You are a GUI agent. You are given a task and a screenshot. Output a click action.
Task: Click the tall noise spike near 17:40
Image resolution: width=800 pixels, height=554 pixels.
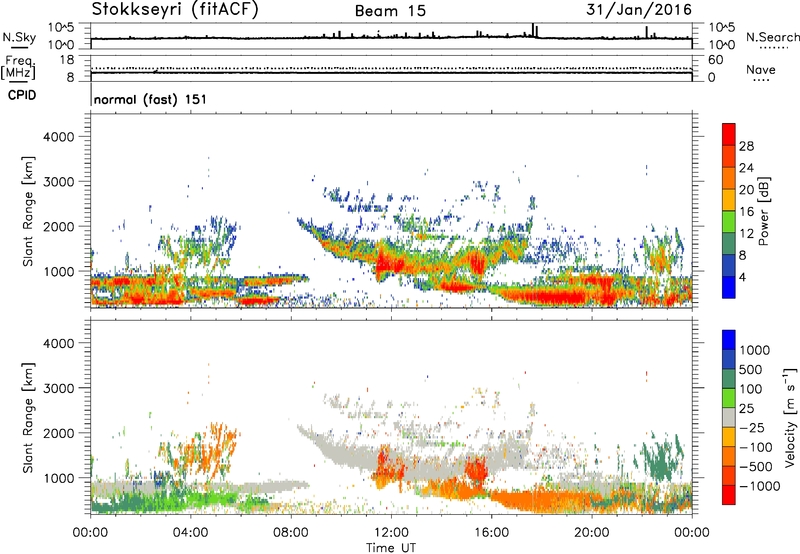(x=533, y=30)
